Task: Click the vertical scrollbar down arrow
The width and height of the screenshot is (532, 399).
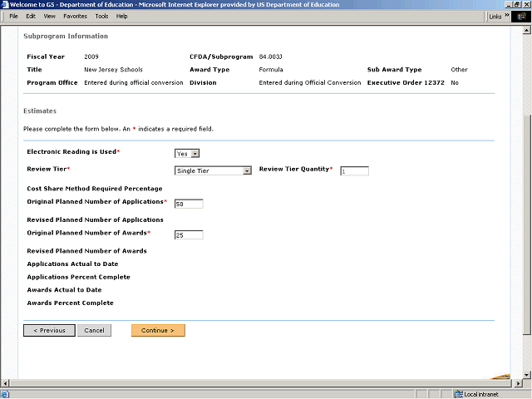Action: point(526,375)
